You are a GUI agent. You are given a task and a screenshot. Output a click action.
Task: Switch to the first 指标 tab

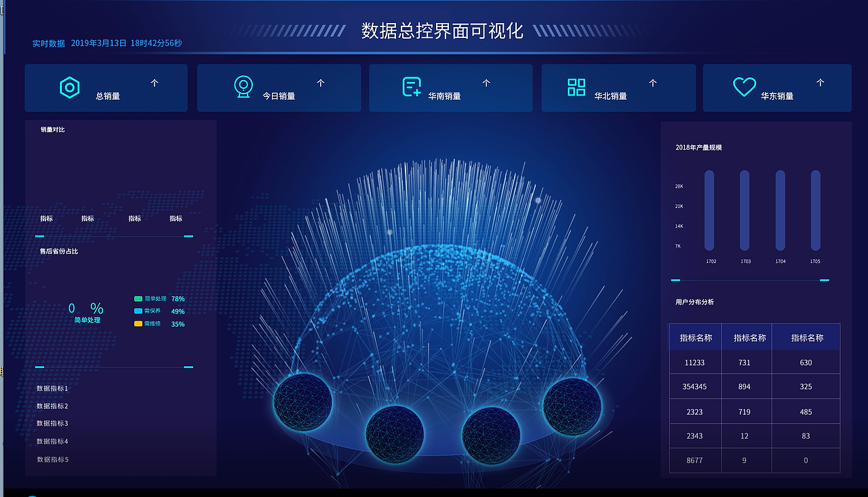click(x=46, y=218)
